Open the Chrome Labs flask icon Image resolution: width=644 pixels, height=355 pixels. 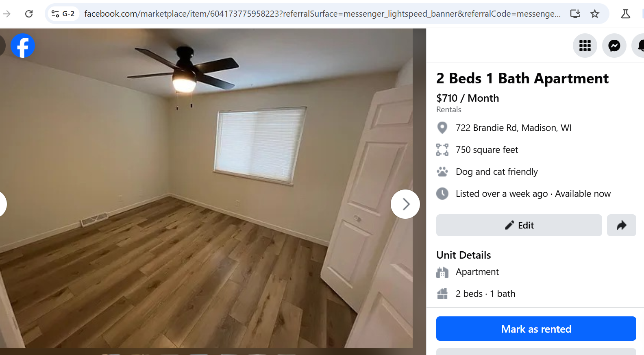tap(626, 14)
